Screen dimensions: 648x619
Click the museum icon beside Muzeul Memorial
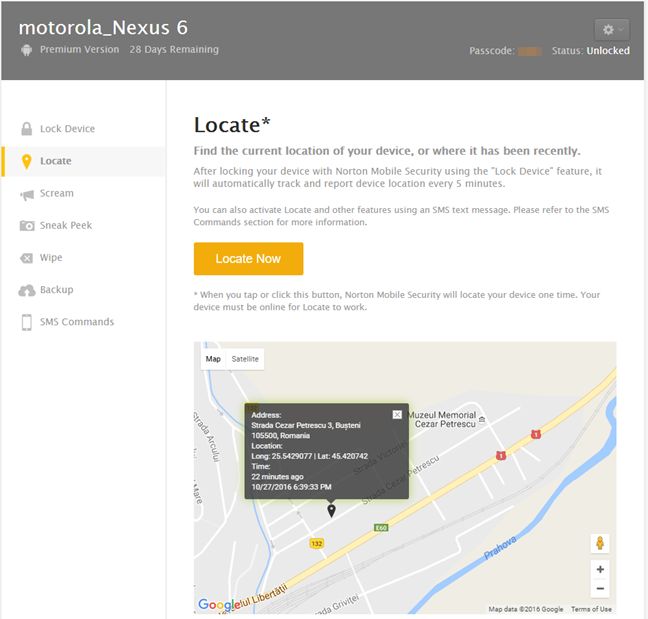[481, 419]
